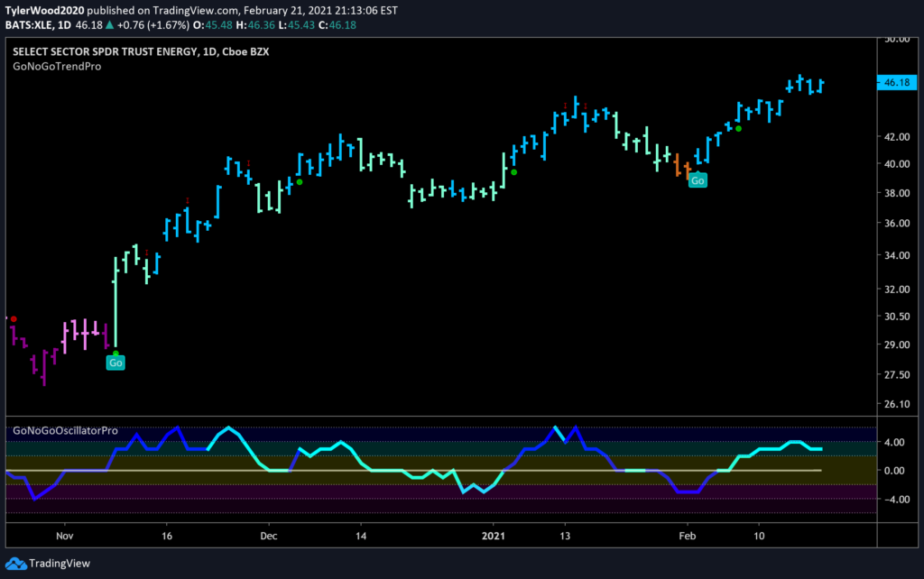This screenshot has width=924, height=579.
Task: Click the 2021 date axis label
Action: (x=494, y=536)
